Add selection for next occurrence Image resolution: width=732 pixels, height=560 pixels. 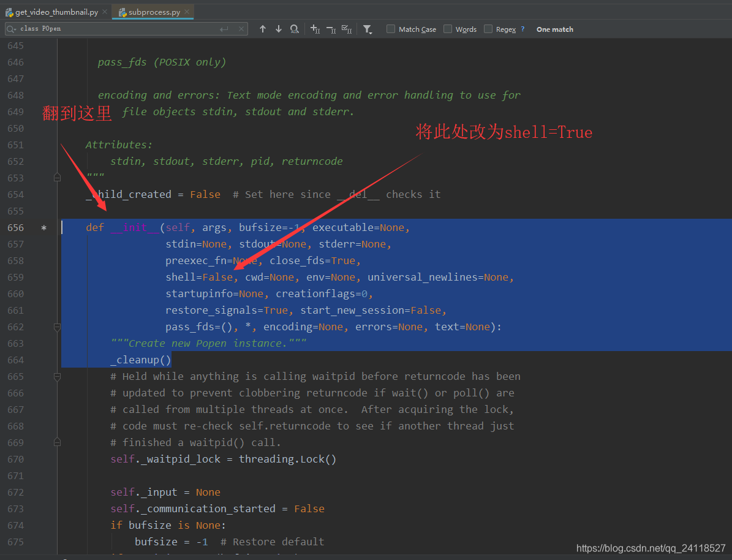[315, 29]
